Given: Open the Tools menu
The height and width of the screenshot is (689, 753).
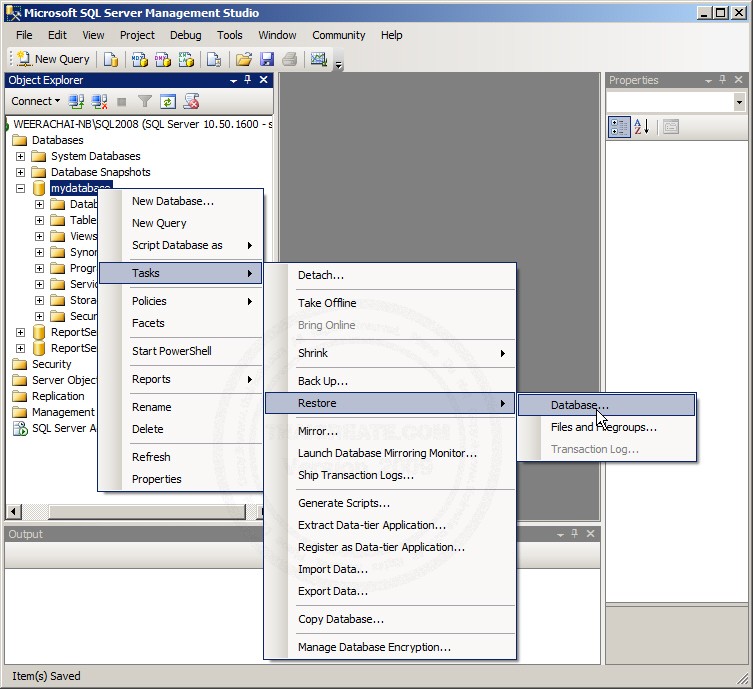Looking at the screenshot, I should pos(230,35).
